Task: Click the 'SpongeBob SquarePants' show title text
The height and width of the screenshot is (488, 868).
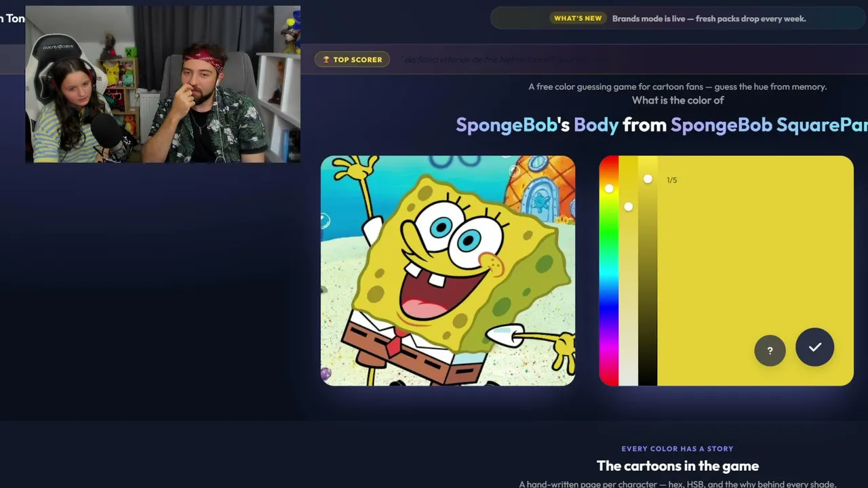Action: point(769,125)
